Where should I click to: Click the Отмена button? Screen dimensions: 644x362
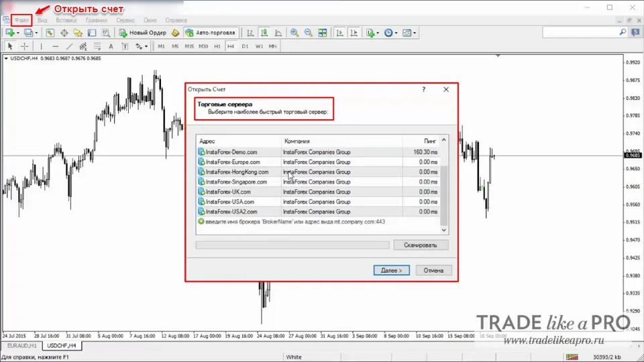[x=433, y=270]
